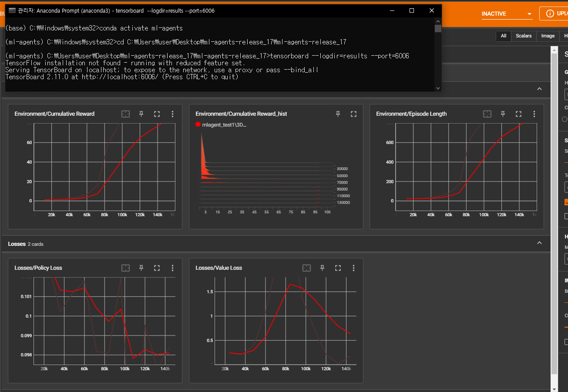Click the TensorBoard page vertical scrollbar

(x=554, y=213)
